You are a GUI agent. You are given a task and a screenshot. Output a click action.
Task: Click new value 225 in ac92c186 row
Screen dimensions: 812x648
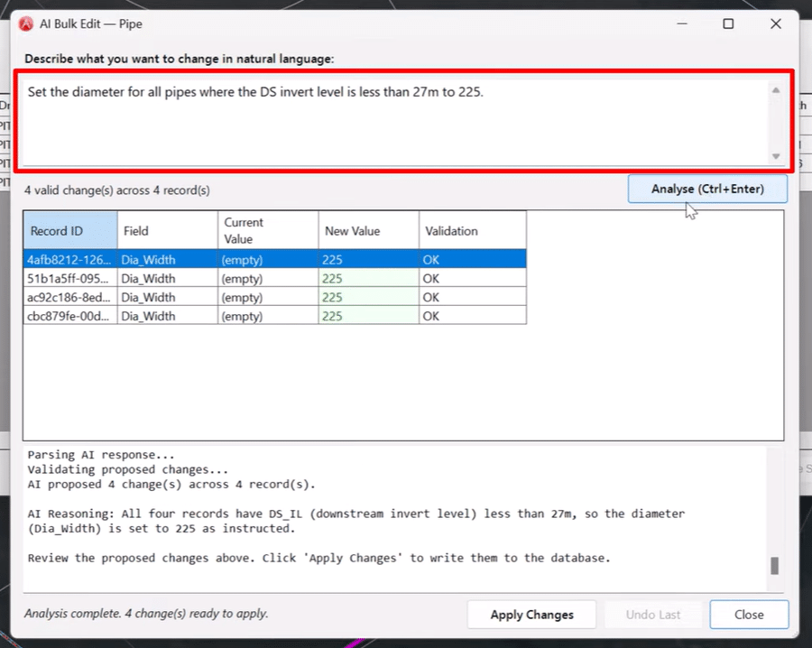pyautogui.click(x=369, y=297)
